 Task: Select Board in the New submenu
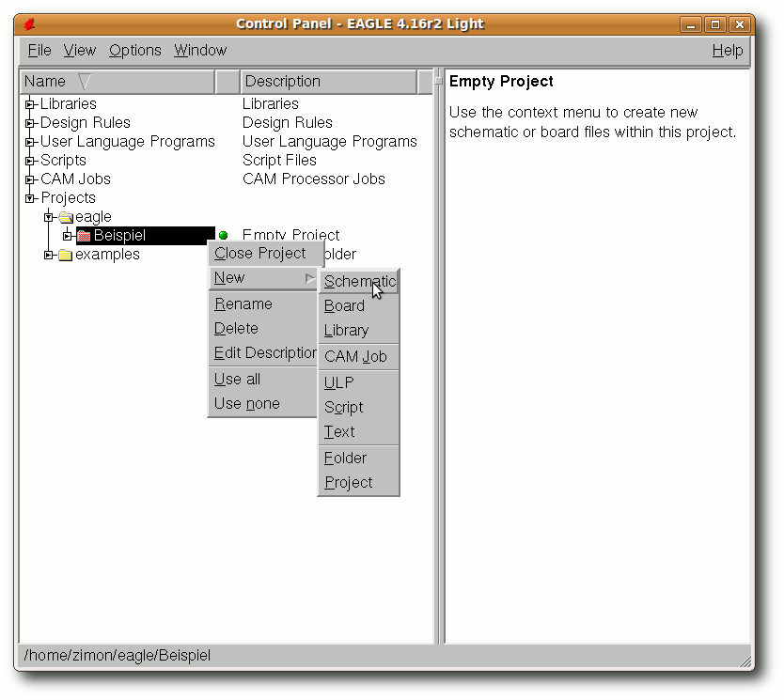tap(359, 305)
